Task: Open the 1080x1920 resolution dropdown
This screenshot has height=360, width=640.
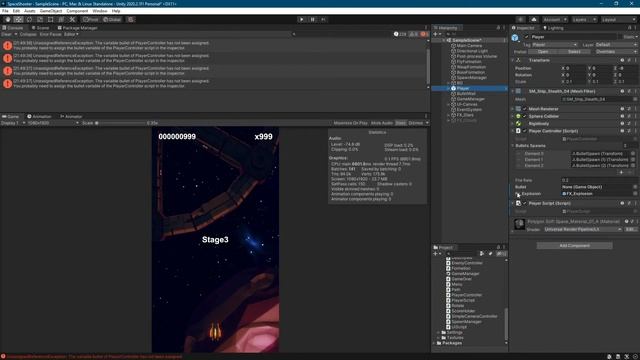Action: 53,123
